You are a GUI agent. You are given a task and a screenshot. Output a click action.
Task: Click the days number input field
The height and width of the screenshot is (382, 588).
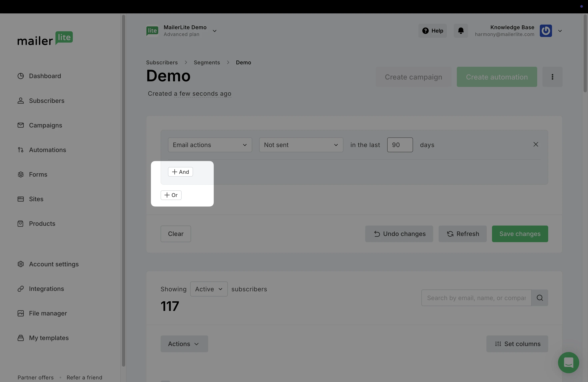400,145
